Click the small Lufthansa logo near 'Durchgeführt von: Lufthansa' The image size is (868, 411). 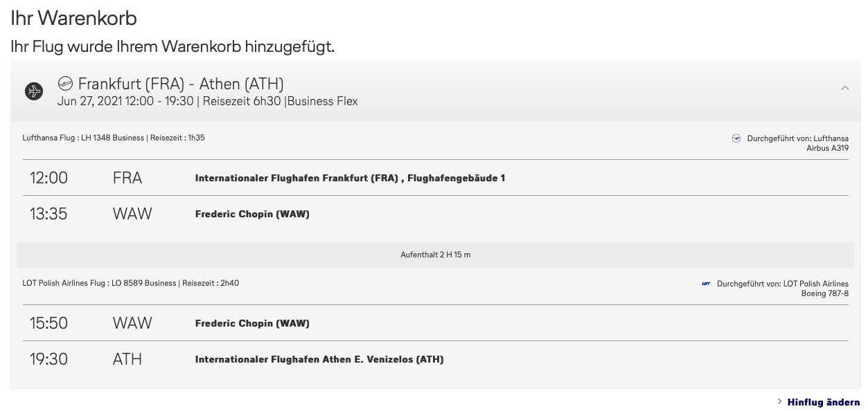click(736, 138)
